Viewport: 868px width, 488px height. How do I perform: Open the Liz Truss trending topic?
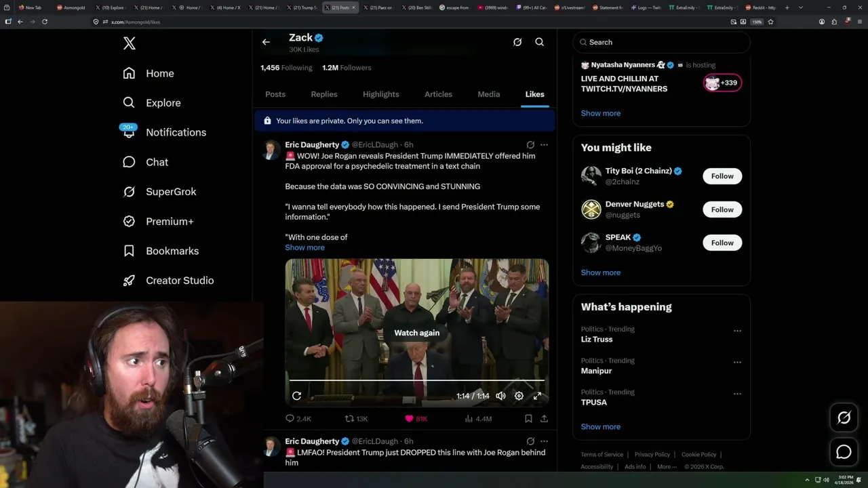pos(597,340)
